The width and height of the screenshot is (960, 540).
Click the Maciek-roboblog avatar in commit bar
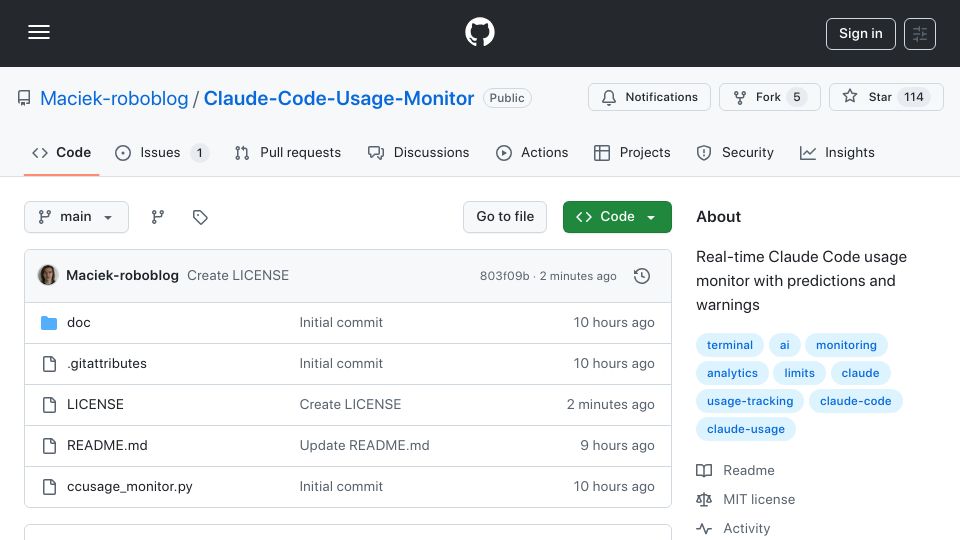point(48,276)
